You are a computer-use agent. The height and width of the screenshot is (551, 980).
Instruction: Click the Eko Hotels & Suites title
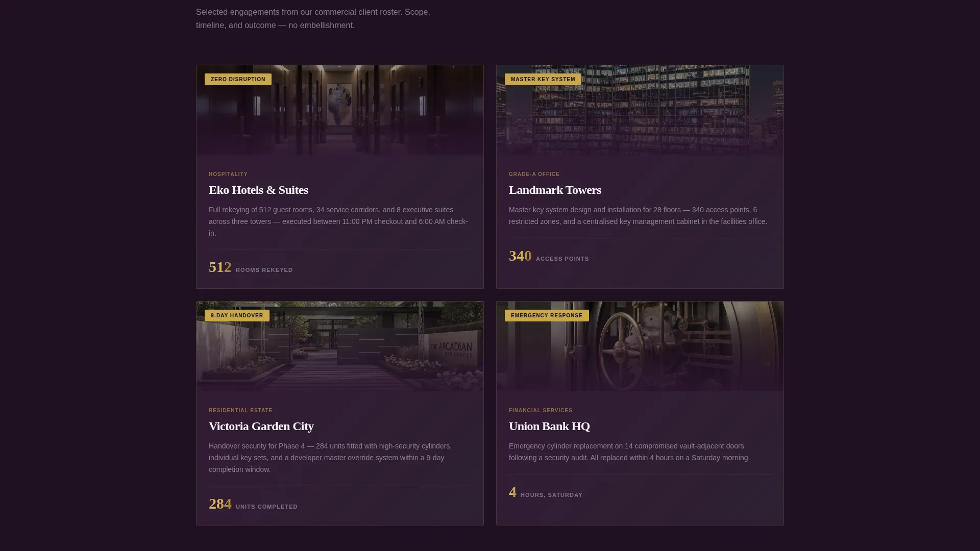pyautogui.click(x=258, y=190)
